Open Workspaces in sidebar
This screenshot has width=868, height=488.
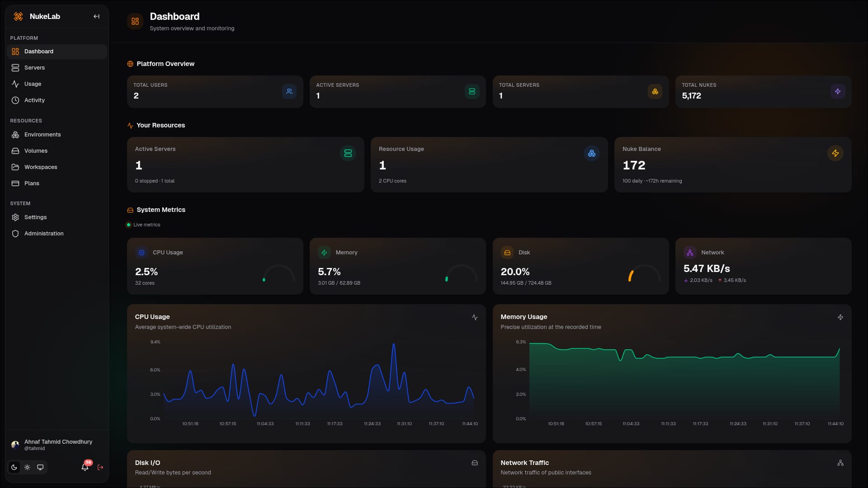click(x=57, y=167)
